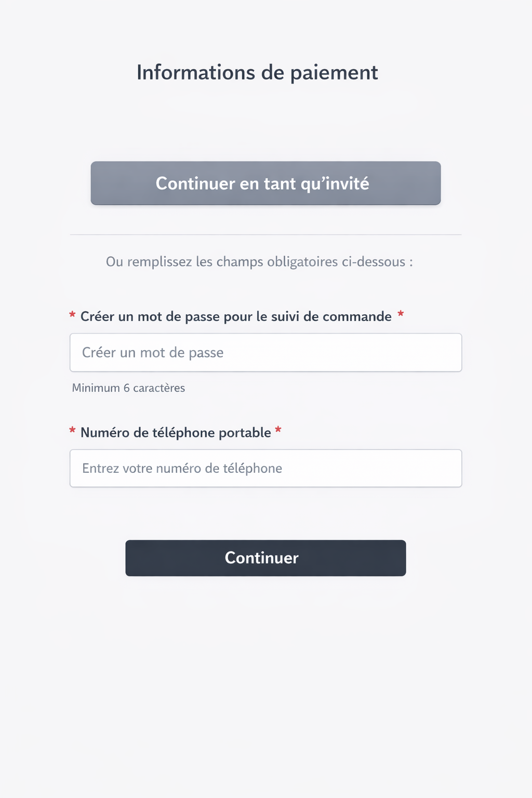The width and height of the screenshot is (532, 798).
Task: Click the 'Ou remplissez les champs obligatoires' text
Action: (259, 262)
